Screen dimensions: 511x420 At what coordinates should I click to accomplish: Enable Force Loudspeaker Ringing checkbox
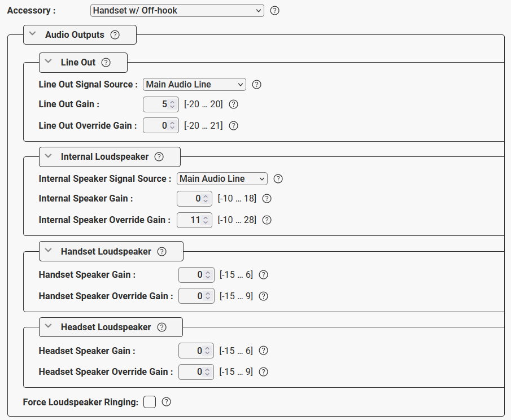[x=149, y=402]
